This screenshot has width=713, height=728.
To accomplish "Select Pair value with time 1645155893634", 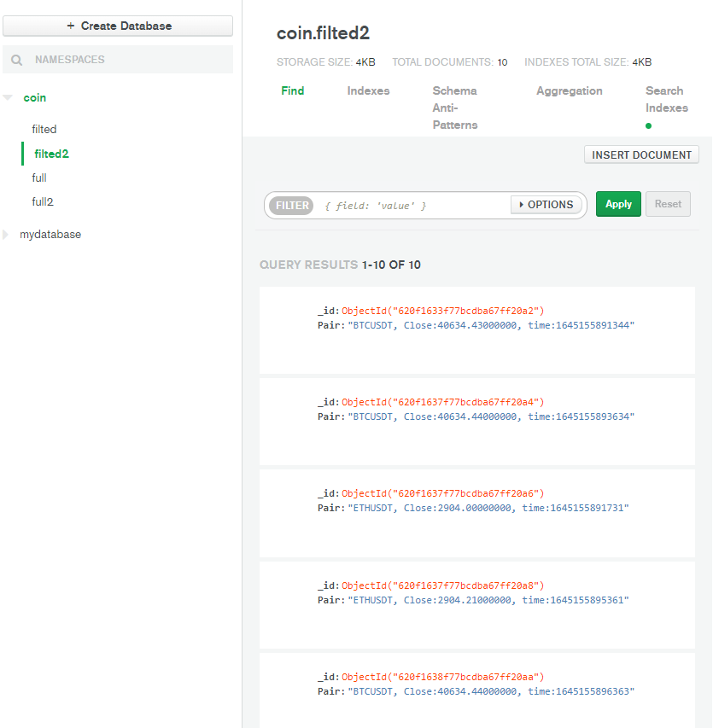I will coord(491,416).
